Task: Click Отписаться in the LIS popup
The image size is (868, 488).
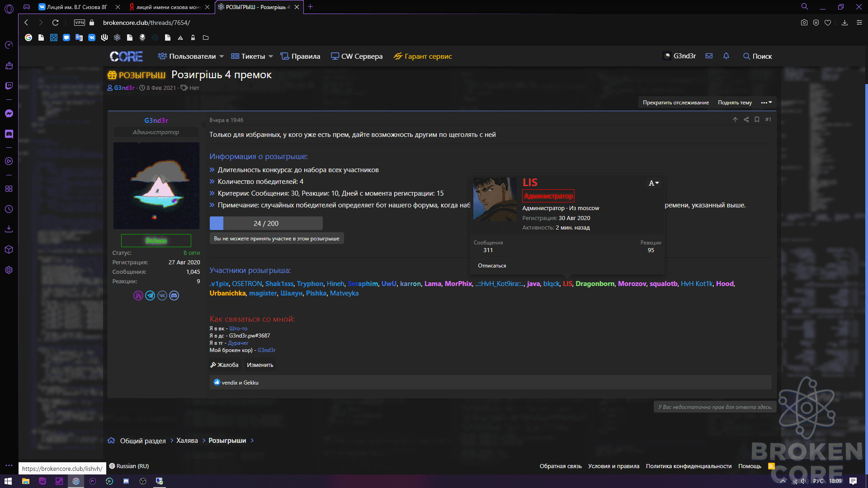Action: [492, 266]
